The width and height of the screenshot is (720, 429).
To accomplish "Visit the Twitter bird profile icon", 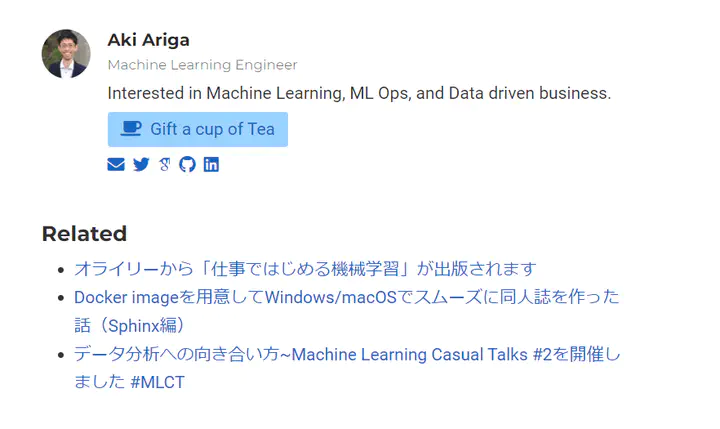I will 141,164.
